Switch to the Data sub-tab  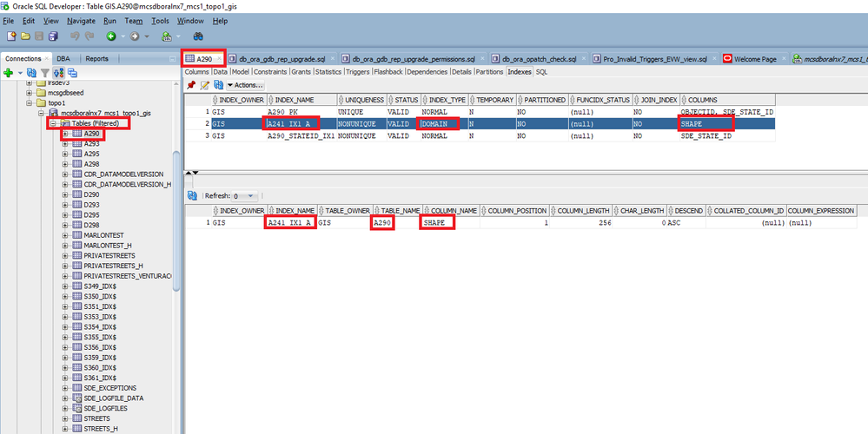click(221, 72)
